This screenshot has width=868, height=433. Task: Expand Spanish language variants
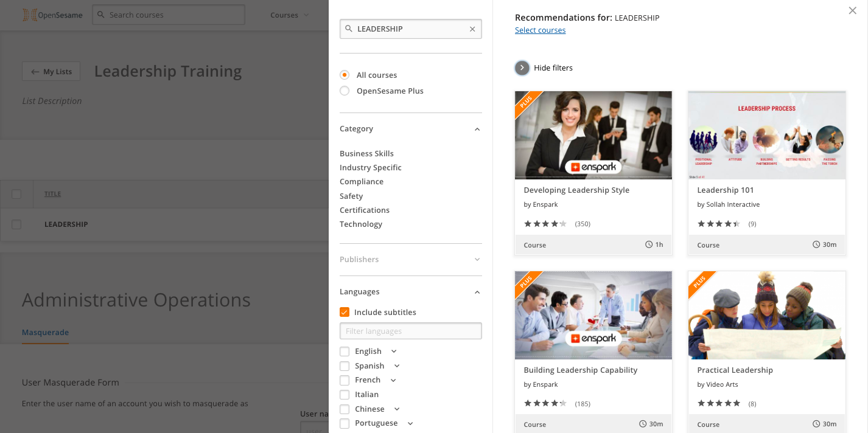[x=397, y=366]
